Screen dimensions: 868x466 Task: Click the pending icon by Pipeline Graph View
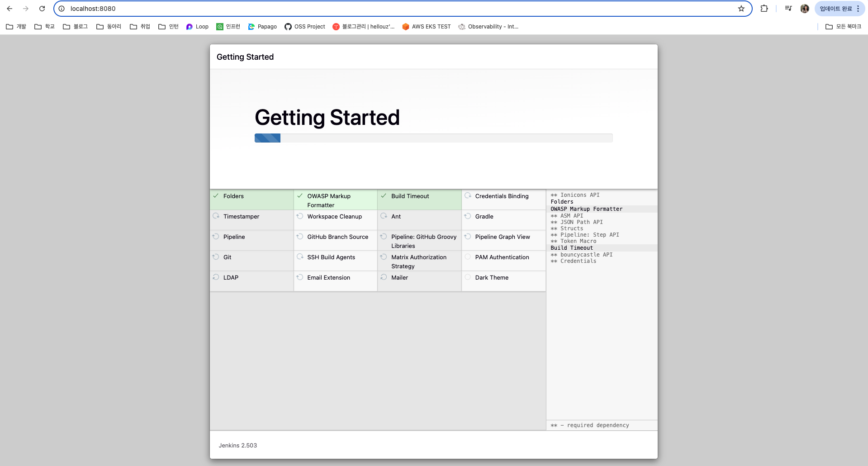[468, 236]
